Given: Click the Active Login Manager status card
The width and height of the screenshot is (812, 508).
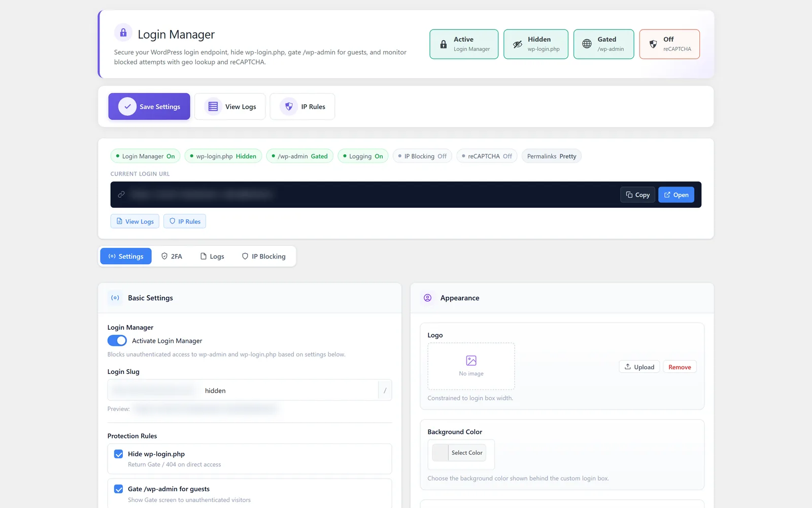Looking at the screenshot, I should click(464, 44).
